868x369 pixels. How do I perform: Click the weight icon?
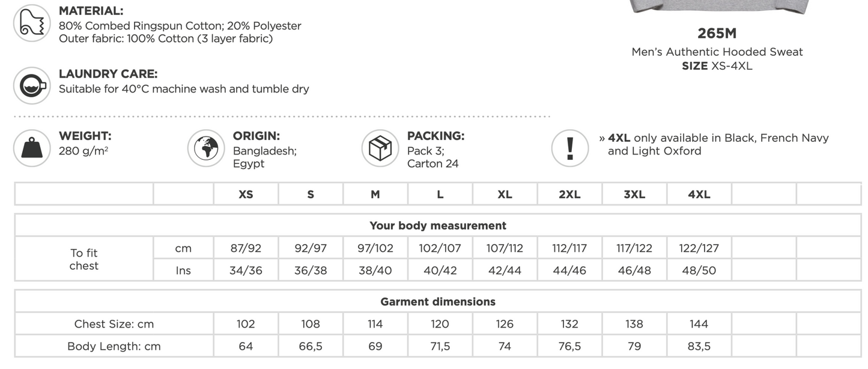pos(32,148)
